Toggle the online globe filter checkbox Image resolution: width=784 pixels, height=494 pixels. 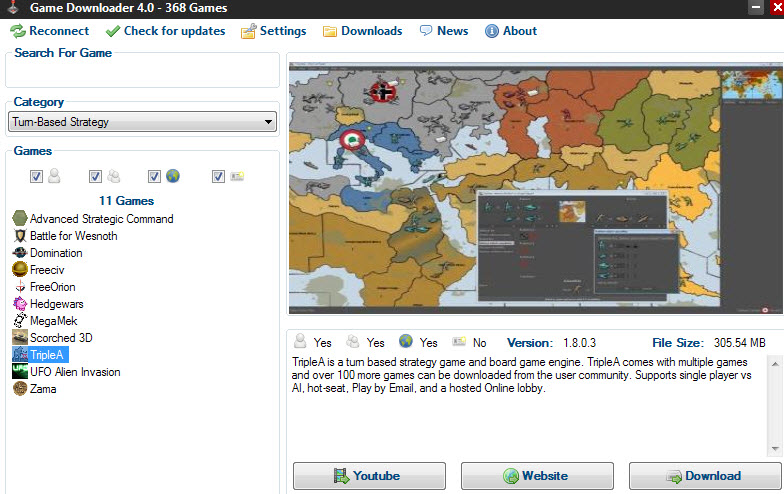point(154,176)
